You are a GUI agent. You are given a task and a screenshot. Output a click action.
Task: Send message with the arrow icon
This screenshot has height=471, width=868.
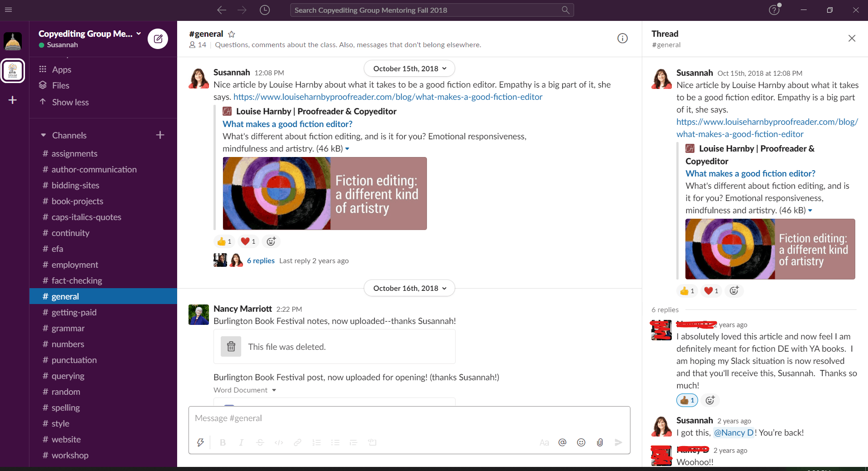(618, 442)
